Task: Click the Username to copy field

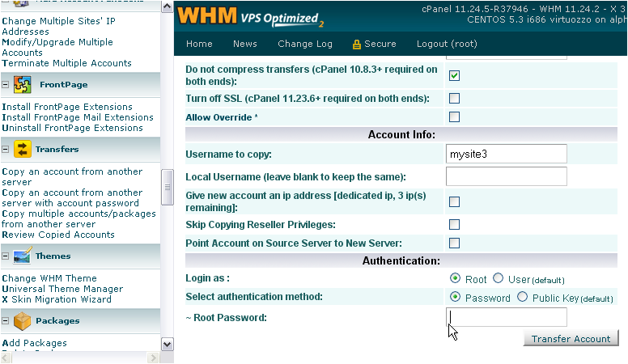Action: coord(507,154)
